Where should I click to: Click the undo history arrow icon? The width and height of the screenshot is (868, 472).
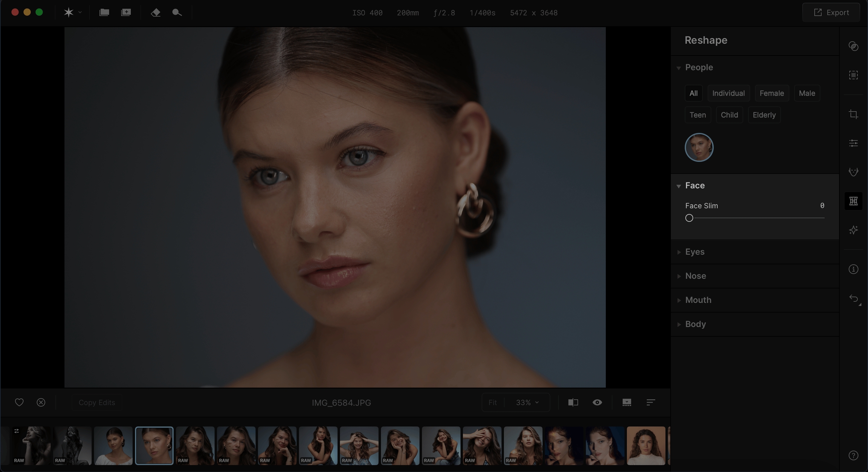tap(853, 299)
